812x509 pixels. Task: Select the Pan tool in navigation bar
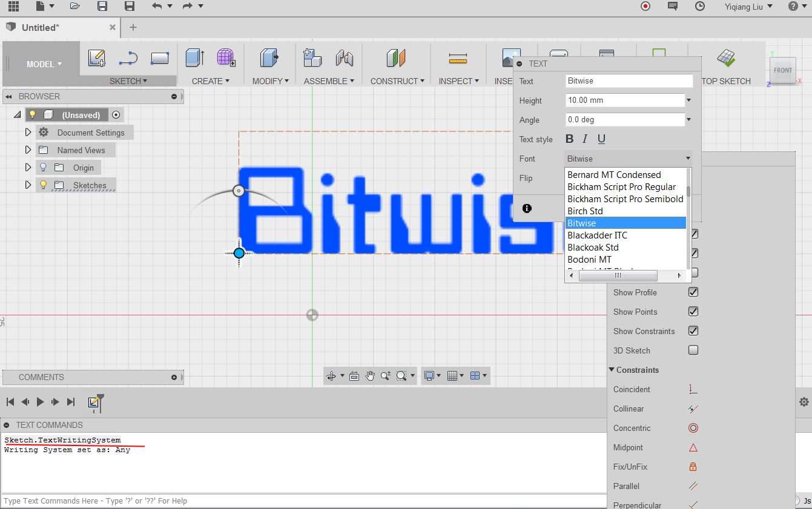pyautogui.click(x=370, y=375)
